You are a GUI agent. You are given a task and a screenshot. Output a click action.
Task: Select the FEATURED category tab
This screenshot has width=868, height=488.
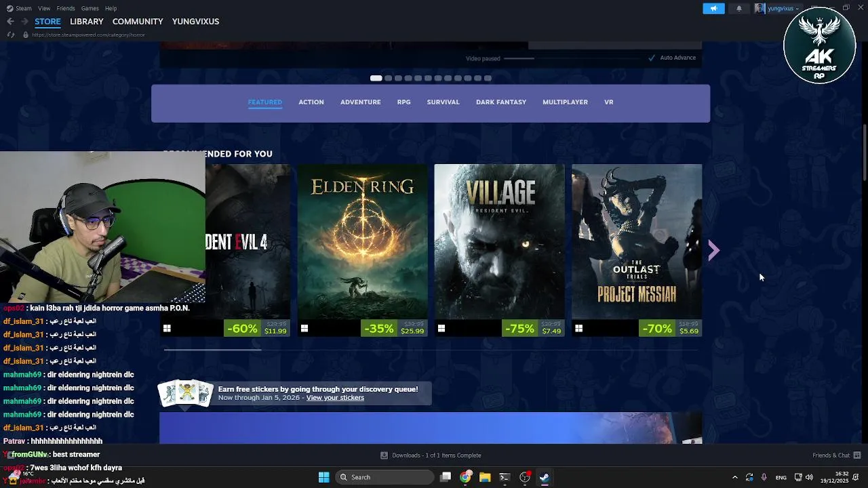coord(264,102)
